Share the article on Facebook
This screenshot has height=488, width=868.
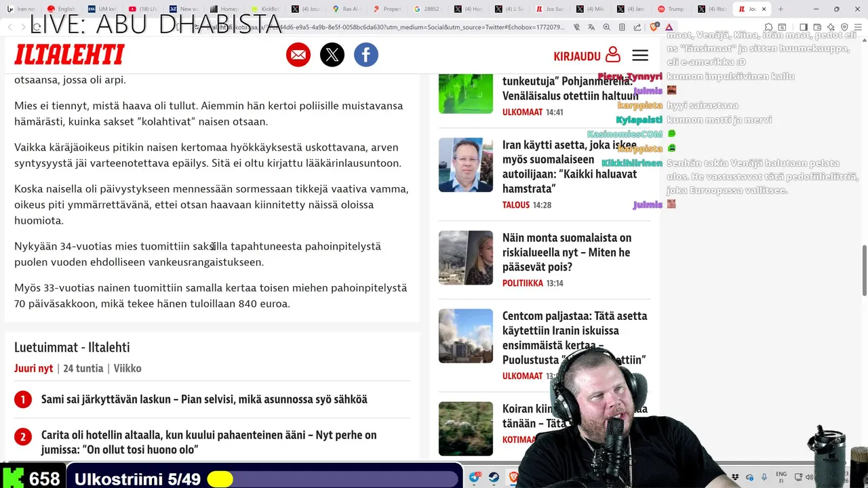[366, 55]
